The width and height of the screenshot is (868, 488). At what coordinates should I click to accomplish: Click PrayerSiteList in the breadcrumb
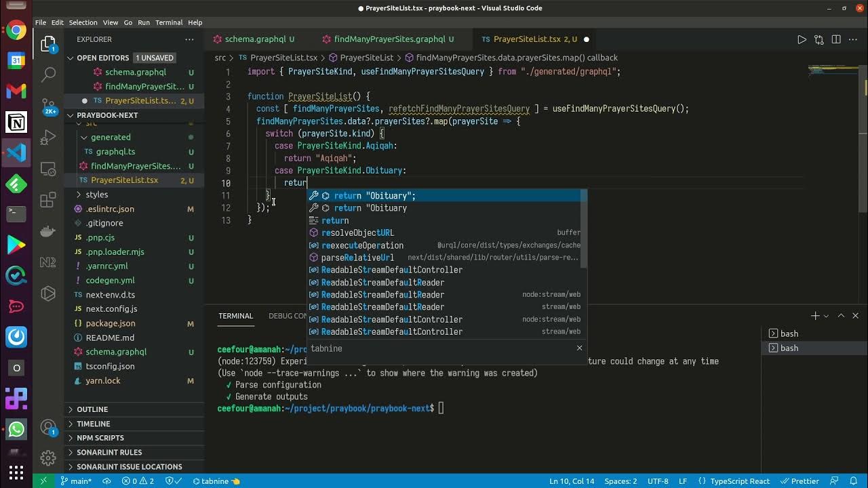366,58
